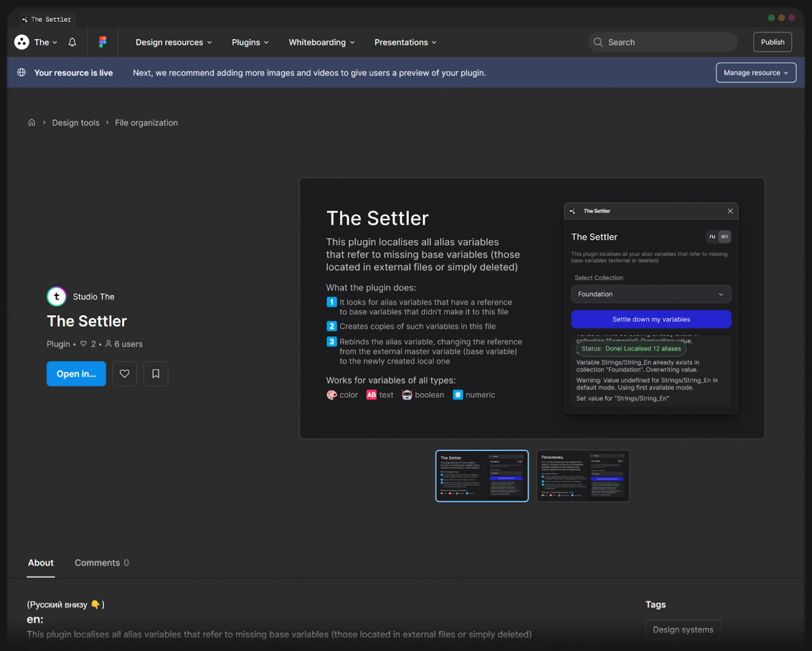Click the search magnifier icon
This screenshot has width=812, height=651.
[598, 42]
